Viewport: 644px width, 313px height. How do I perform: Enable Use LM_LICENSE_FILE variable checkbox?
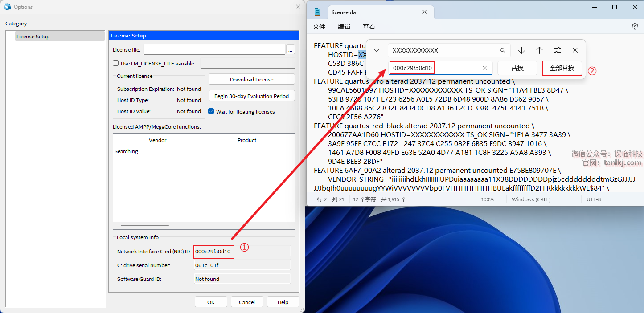click(x=116, y=63)
